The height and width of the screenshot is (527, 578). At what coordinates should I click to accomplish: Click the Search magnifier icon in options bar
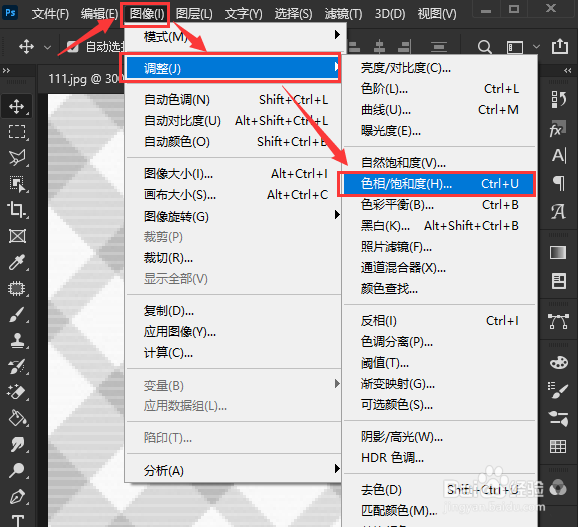[x=484, y=47]
